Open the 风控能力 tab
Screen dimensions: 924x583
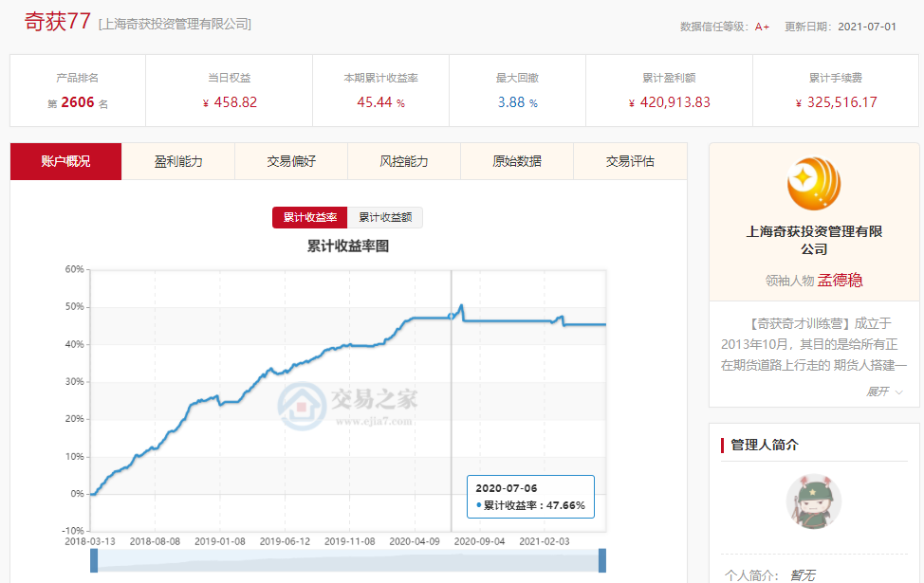(x=404, y=161)
